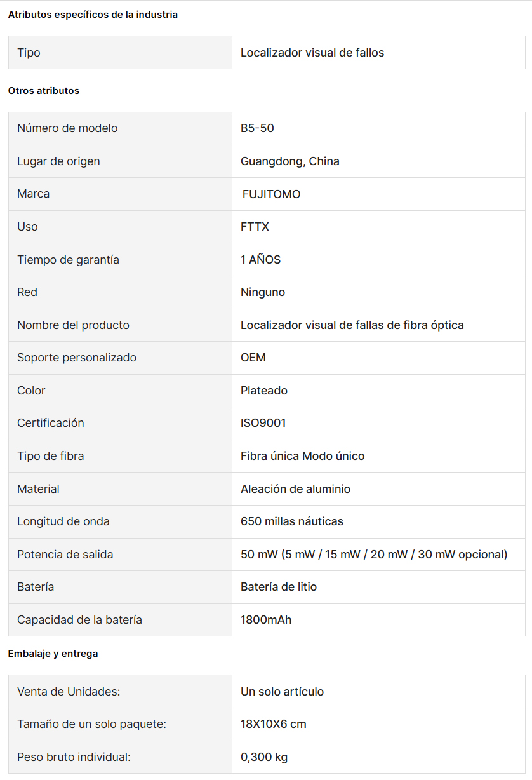This screenshot has width=532, height=780.
Task: Click the "650 millas náuticas" wavelength value
Action: pyautogui.click(x=291, y=521)
